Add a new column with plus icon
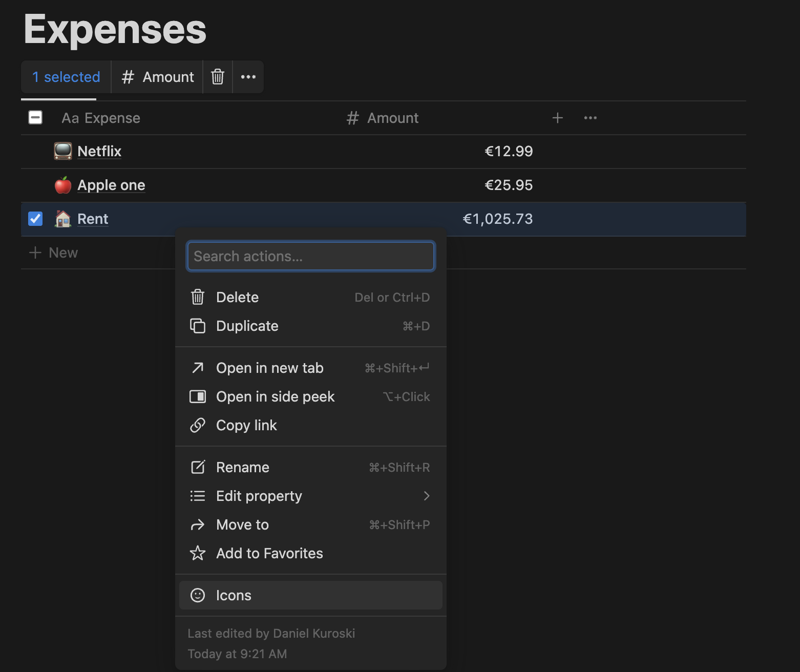This screenshot has height=672, width=800. 557,118
